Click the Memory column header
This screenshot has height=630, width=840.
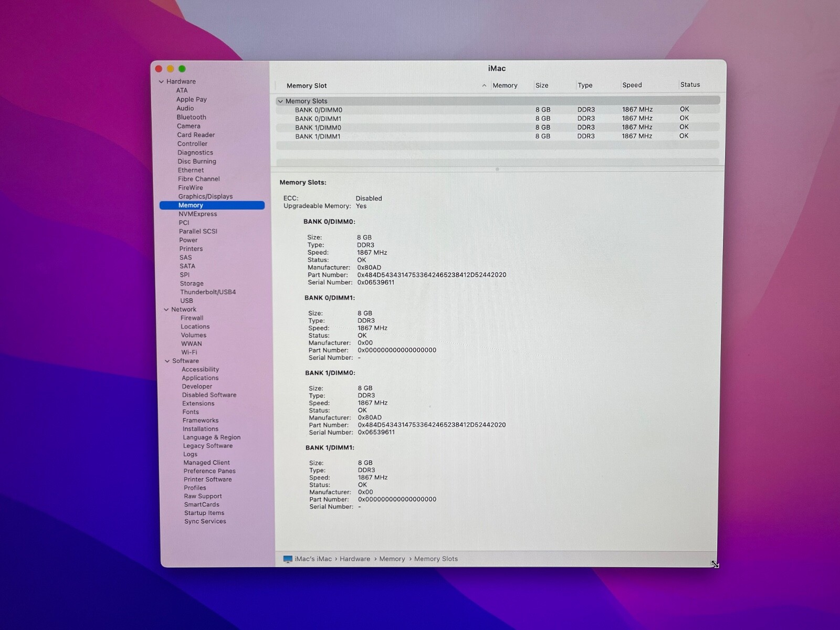coord(505,86)
